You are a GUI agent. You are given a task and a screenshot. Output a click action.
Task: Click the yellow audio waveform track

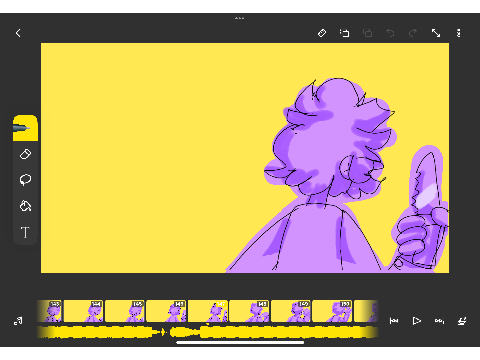tap(207, 332)
